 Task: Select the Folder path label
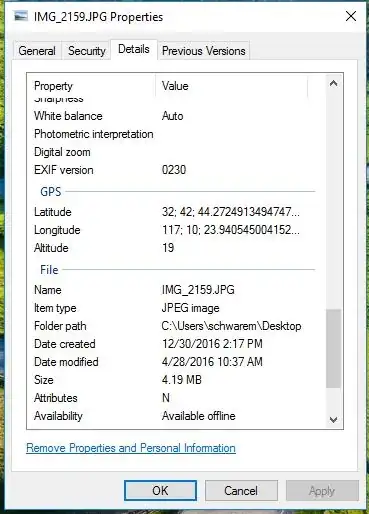[x=60, y=326]
